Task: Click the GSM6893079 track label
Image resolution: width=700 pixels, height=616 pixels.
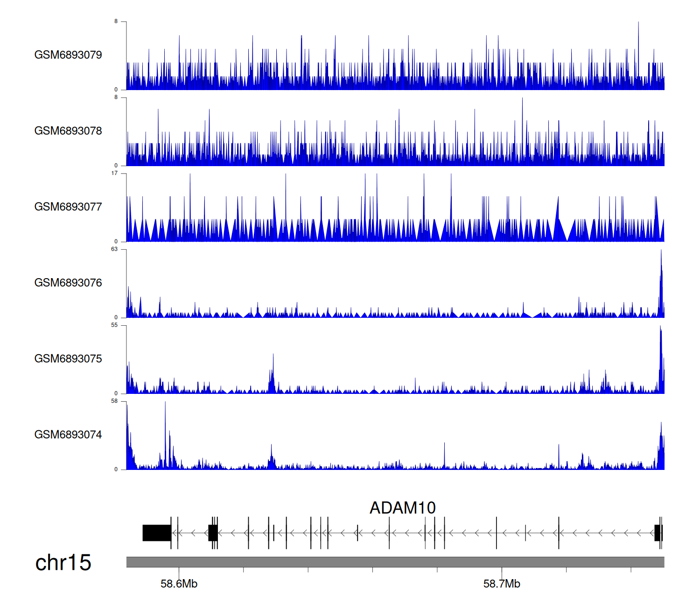Action: pos(68,55)
